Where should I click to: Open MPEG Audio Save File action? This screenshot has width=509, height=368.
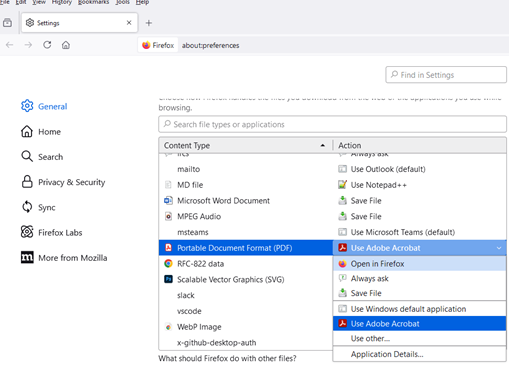419,216
